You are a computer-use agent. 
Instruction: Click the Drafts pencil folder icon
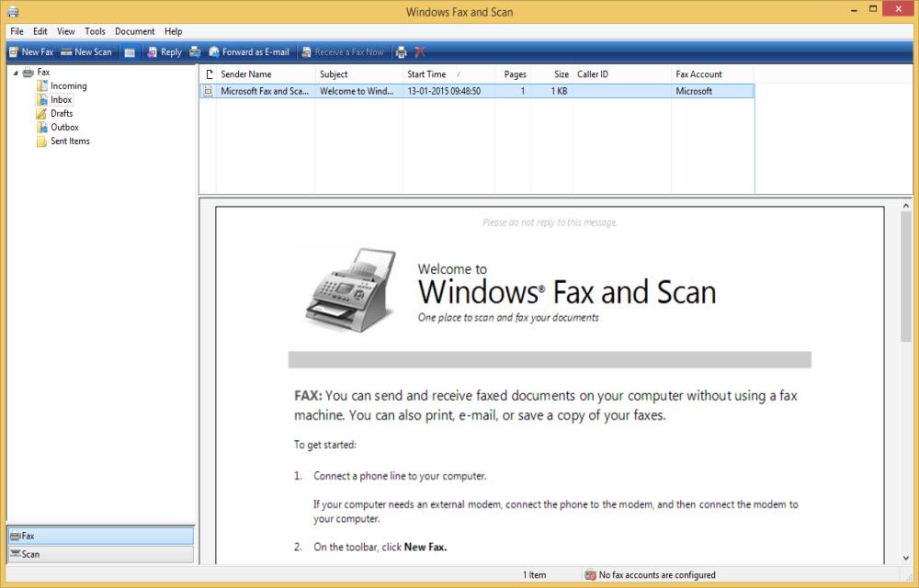pos(41,114)
